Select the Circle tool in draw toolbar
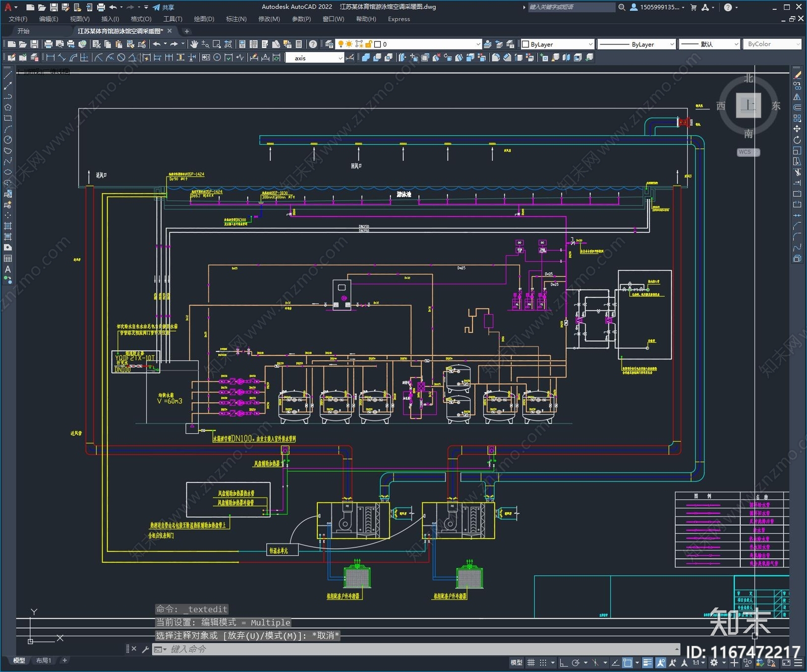This screenshot has height=672, width=807. click(x=8, y=140)
